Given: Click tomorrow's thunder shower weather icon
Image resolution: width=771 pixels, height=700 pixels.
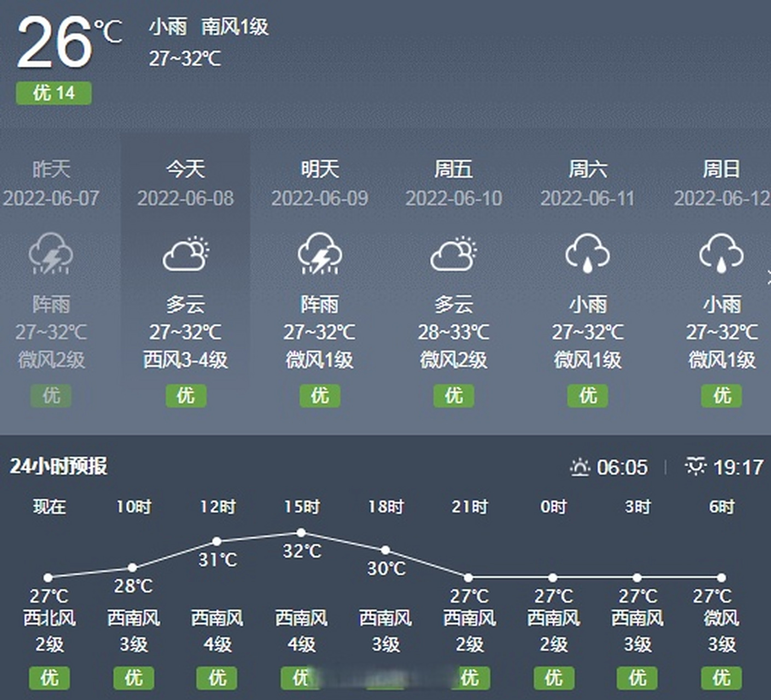Looking at the screenshot, I should pos(320,253).
